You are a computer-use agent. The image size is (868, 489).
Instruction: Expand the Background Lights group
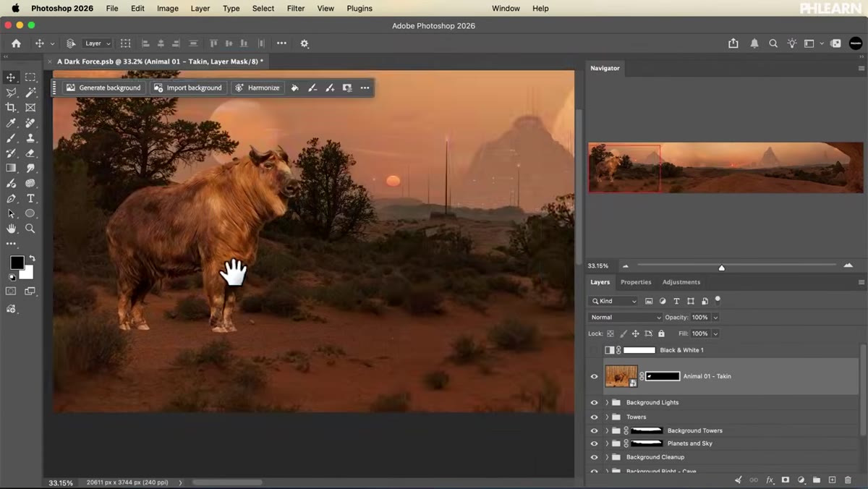coord(607,402)
